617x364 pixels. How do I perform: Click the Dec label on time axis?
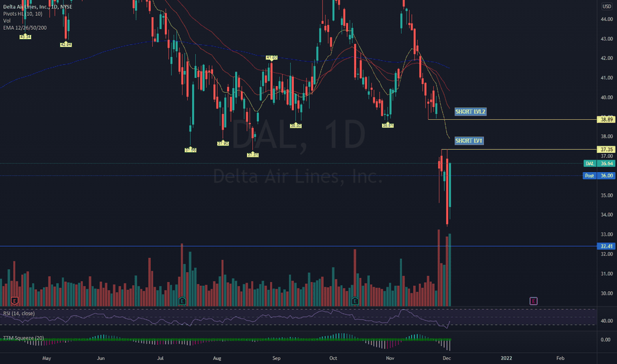point(447,358)
